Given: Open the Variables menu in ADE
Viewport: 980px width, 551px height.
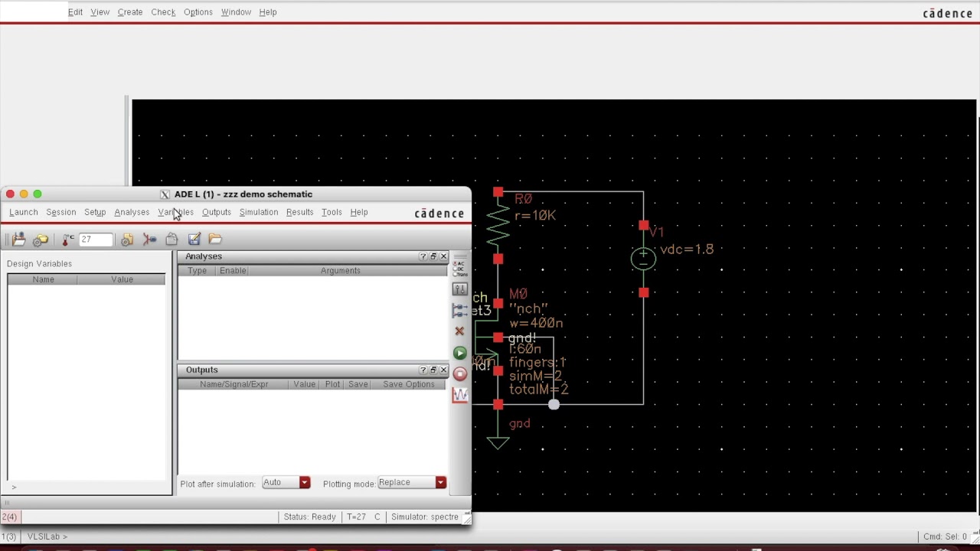Looking at the screenshot, I should pyautogui.click(x=175, y=212).
